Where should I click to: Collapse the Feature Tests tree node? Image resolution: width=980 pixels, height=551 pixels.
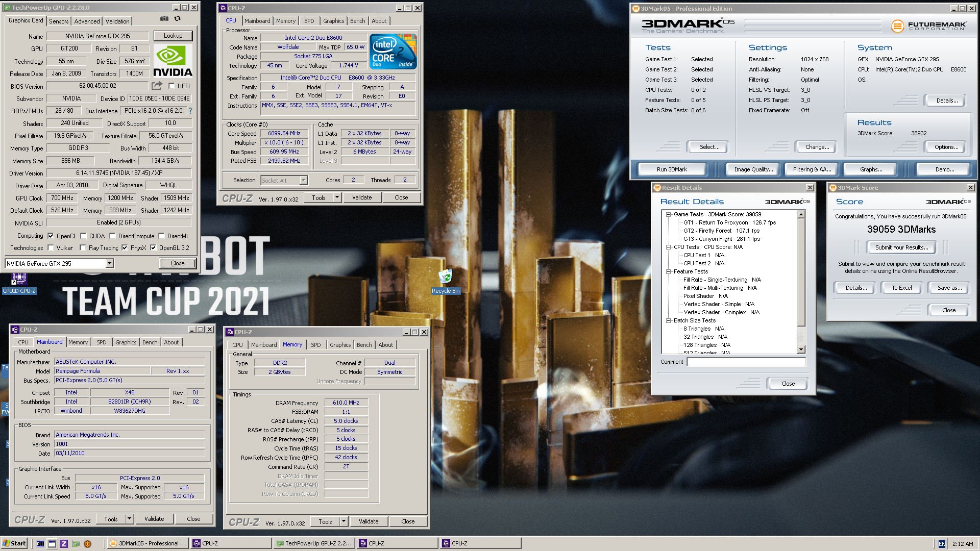tap(668, 271)
